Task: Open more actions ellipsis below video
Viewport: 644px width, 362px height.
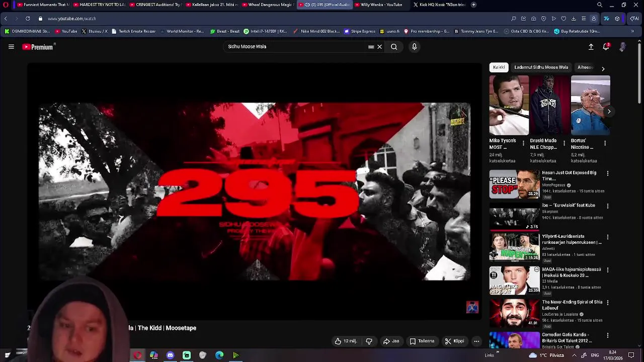Action: (476, 341)
